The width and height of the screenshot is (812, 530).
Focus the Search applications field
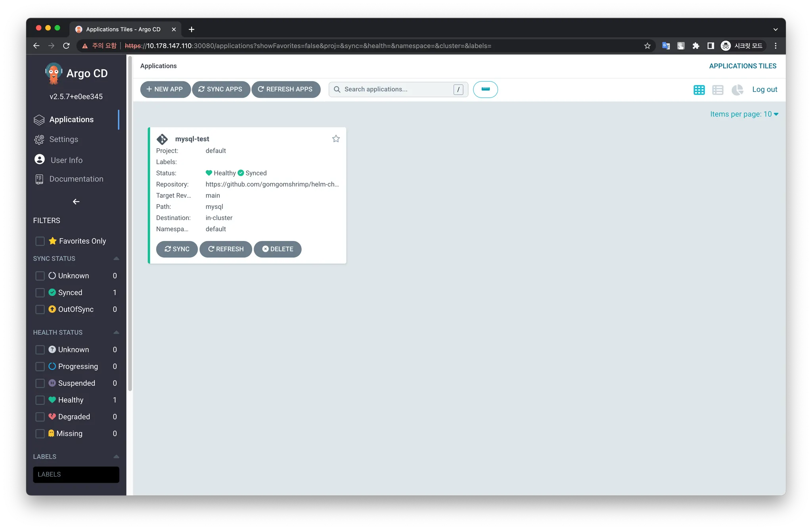point(396,90)
